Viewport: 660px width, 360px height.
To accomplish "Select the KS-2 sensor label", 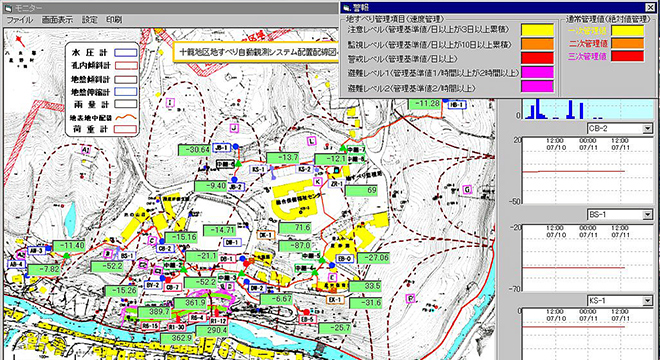I will click(304, 169).
